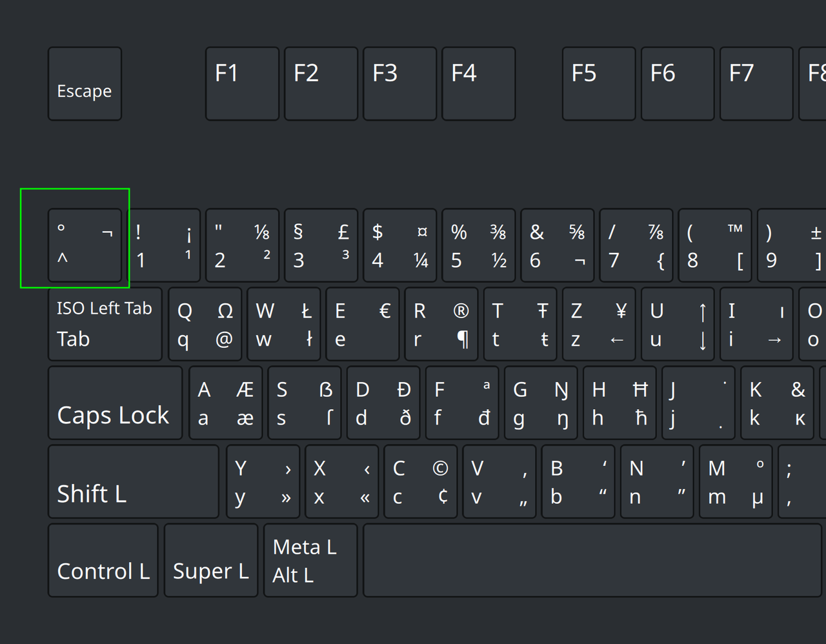Click the Super L key
826x644 pixels.
pyautogui.click(x=211, y=561)
